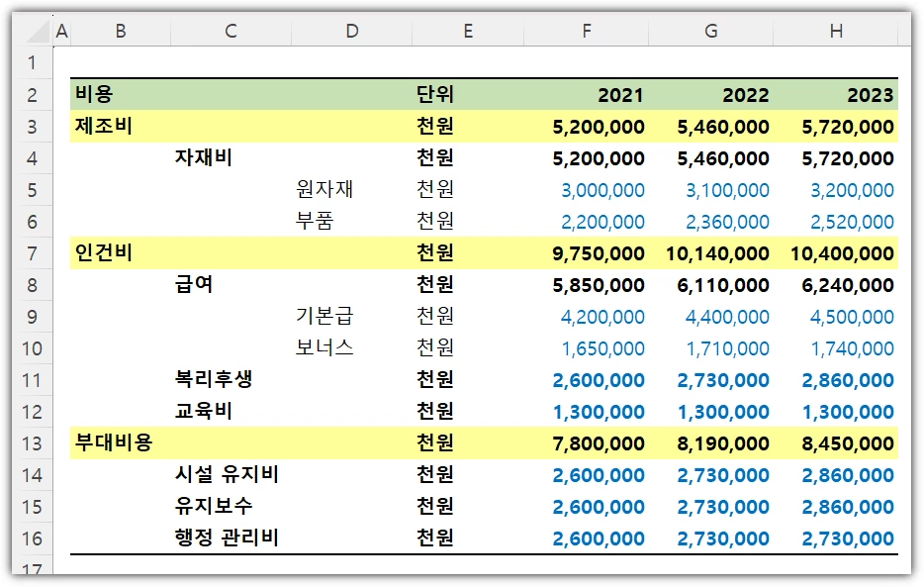The width and height of the screenshot is (924, 587).
Task: Select column B header
Action: pos(121,31)
